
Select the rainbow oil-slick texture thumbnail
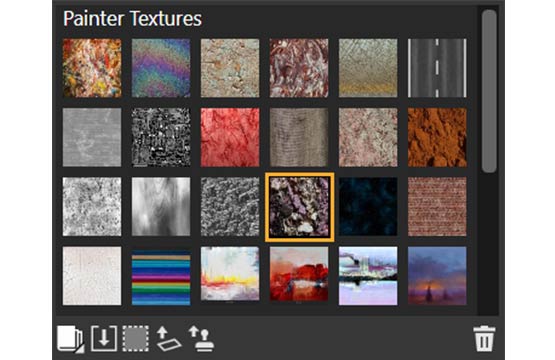point(161,68)
